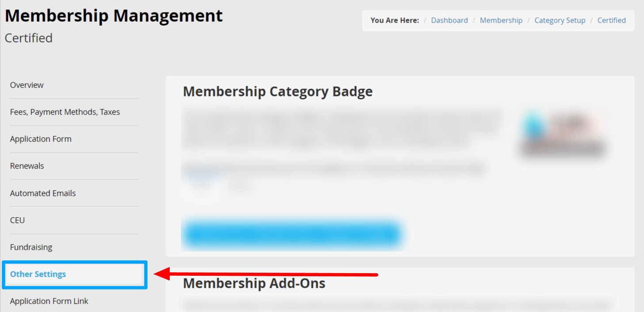Click the Membership Category Badge heading
The image size is (644, 312).
278,91
